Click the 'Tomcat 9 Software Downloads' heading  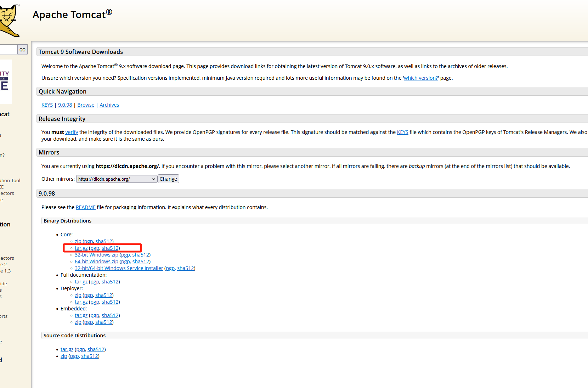(x=81, y=52)
